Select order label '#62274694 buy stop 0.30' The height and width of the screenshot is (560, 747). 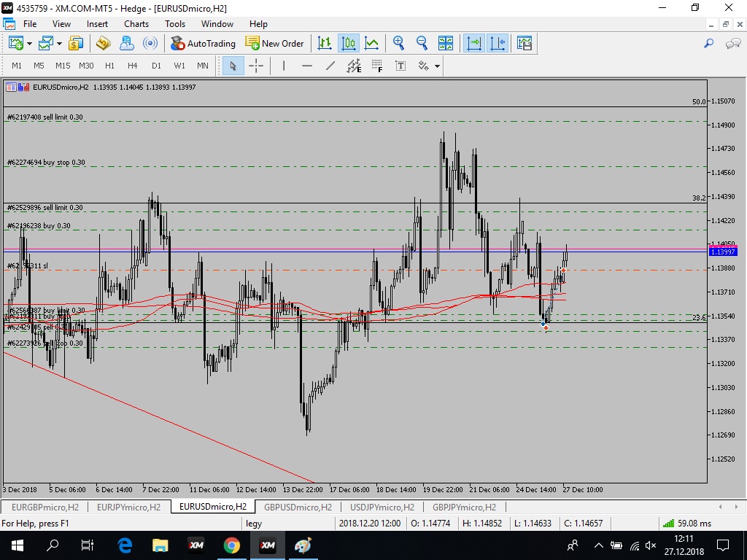coord(46,163)
